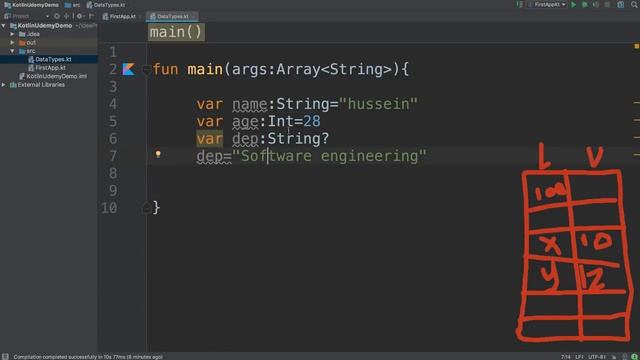Click DataTypes.kt in the navigation breadcrumb bar
This screenshot has width=640, height=360.
pos(106,5)
